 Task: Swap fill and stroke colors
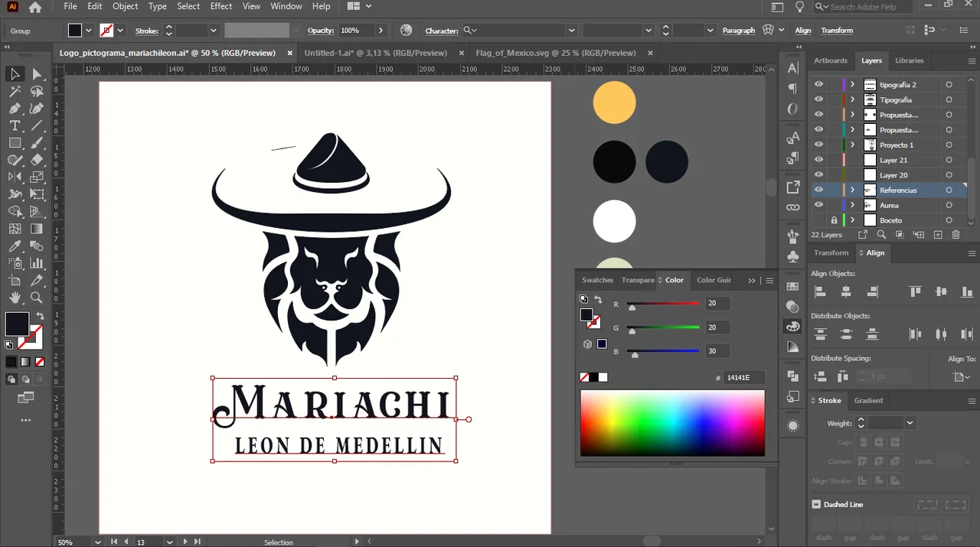point(40,316)
